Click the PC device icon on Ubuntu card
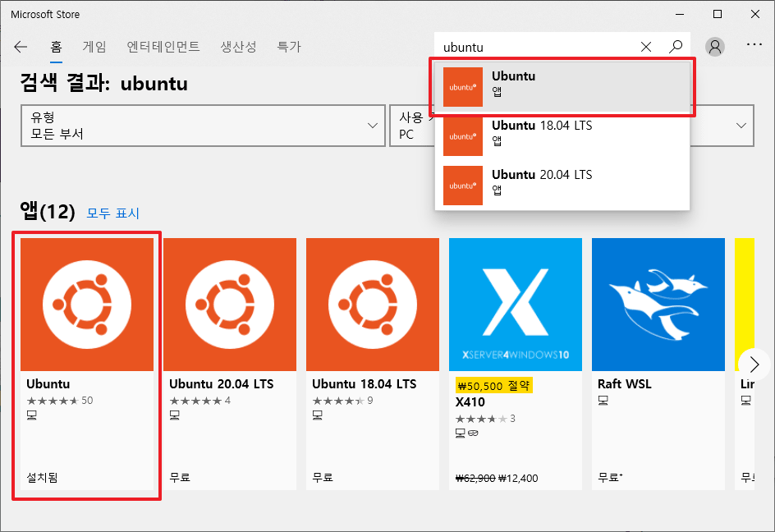This screenshot has height=532, width=775. [x=32, y=415]
